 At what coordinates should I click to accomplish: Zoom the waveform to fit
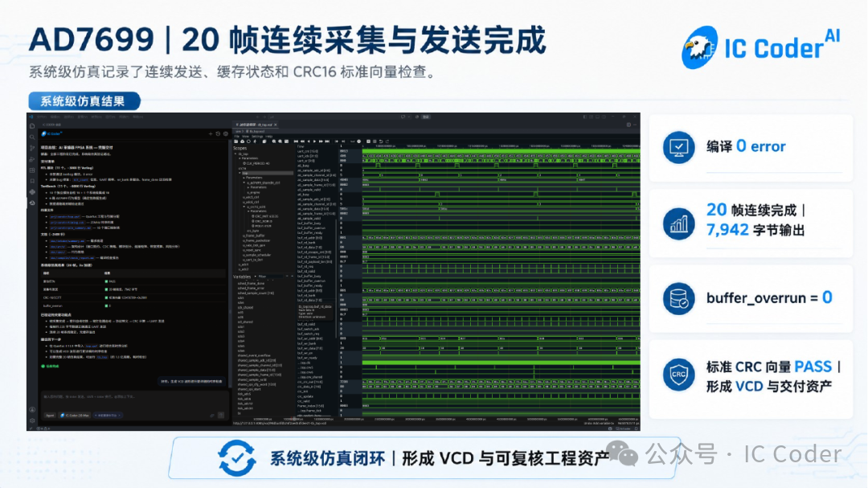pyautogui.click(x=287, y=141)
